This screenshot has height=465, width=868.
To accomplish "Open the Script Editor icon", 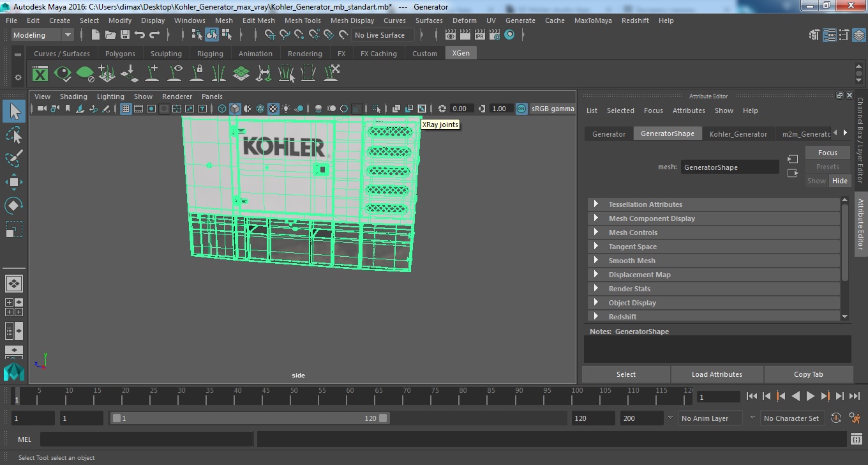I will point(857,439).
